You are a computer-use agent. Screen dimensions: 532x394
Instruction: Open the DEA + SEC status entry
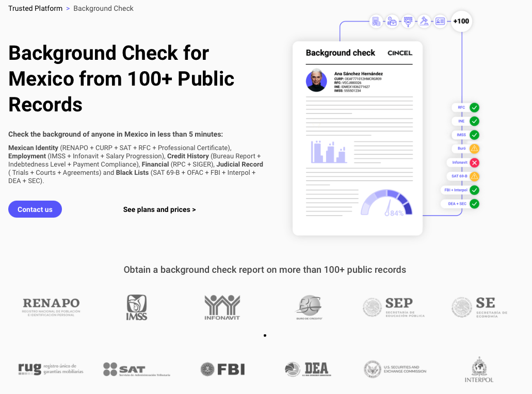[x=457, y=203]
